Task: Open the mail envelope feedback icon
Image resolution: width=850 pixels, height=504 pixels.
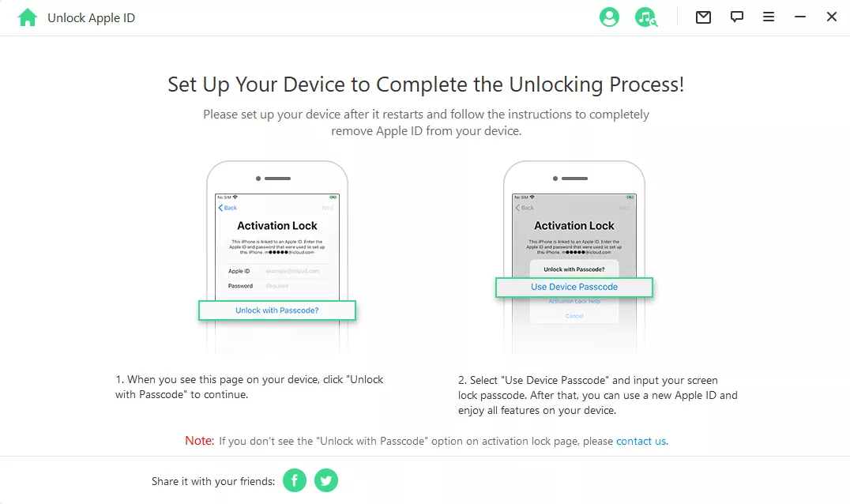Action: tap(703, 17)
